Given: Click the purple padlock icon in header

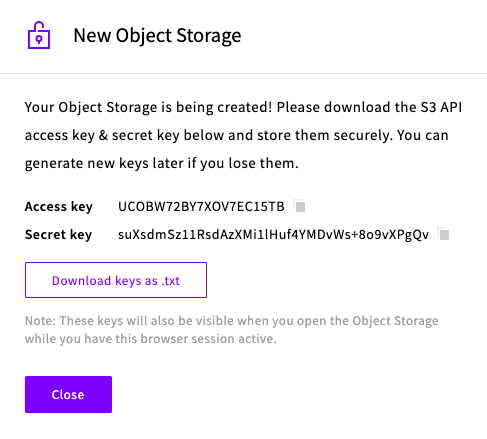Looking at the screenshot, I should pos(39,35).
